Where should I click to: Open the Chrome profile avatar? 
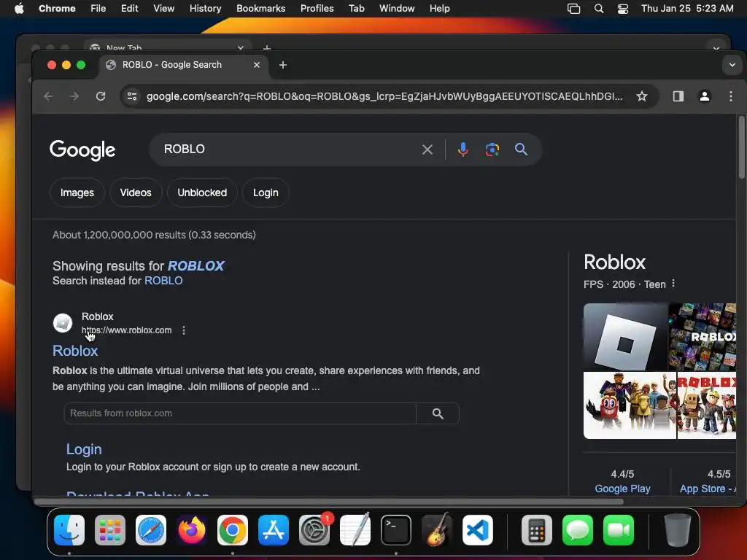point(705,96)
